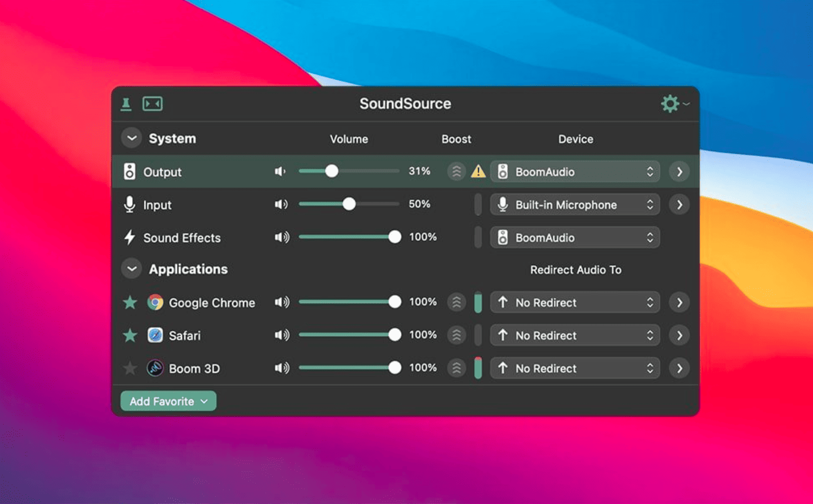Expand Boom 3D row details arrow

pyautogui.click(x=679, y=368)
